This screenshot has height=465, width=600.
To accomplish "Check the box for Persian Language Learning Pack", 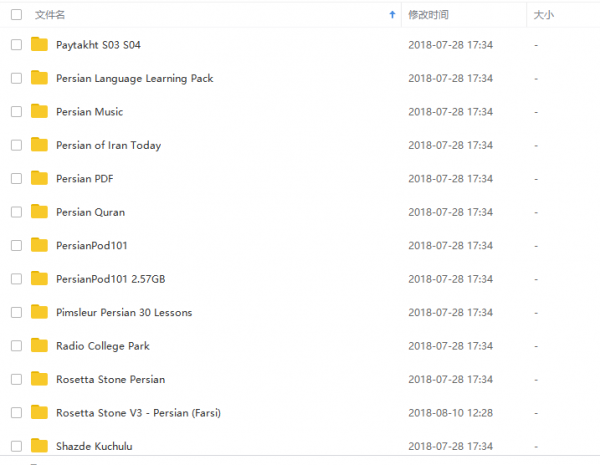I will point(16,78).
